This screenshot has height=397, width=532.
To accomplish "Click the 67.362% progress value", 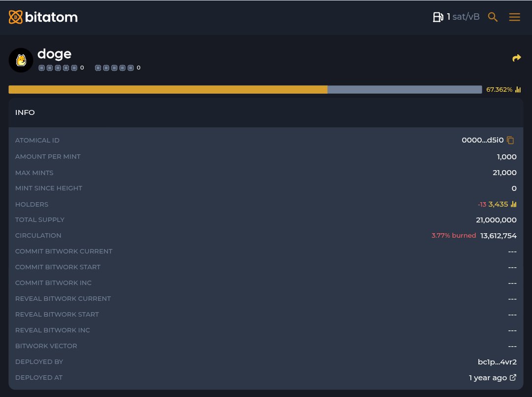I will point(499,89).
